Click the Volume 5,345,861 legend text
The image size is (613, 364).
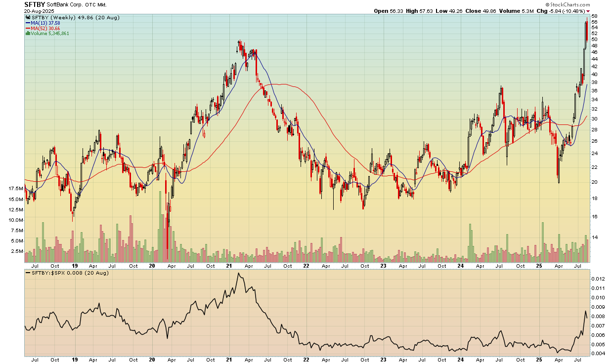coord(49,34)
